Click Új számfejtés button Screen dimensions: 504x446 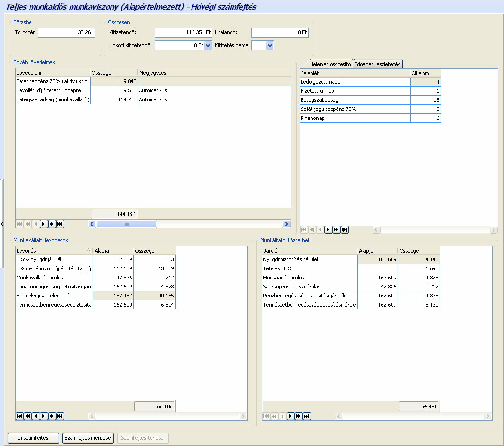point(33,438)
